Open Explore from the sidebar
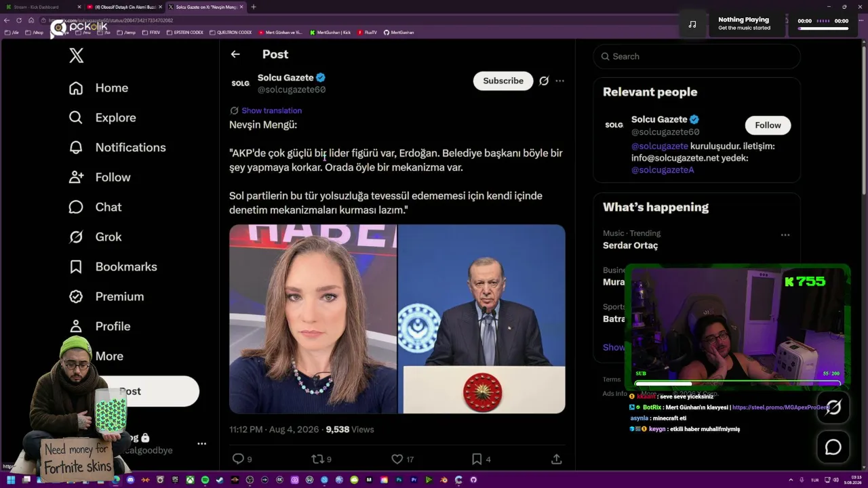This screenshot has height=488, width=868. [x=102, y=118]
